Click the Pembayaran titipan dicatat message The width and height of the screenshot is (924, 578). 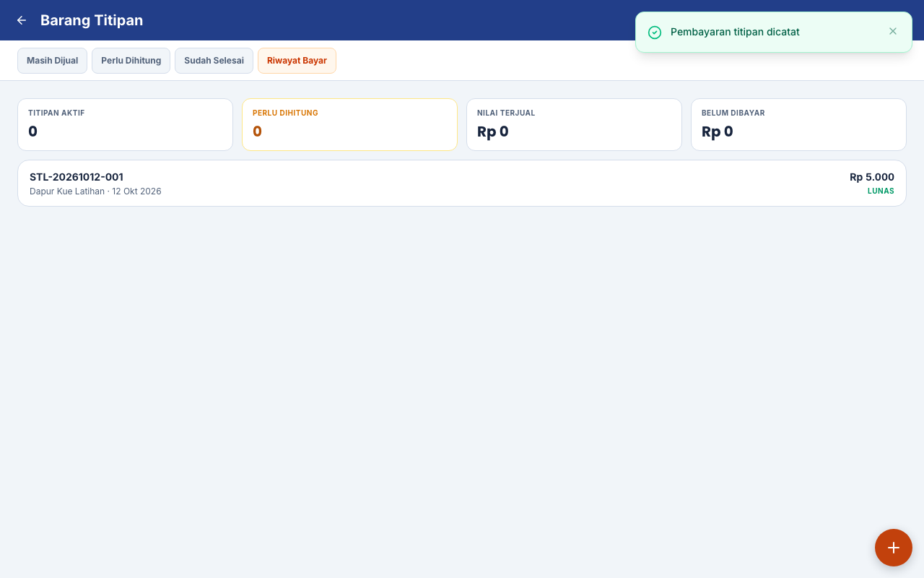[x=735, y=32]
